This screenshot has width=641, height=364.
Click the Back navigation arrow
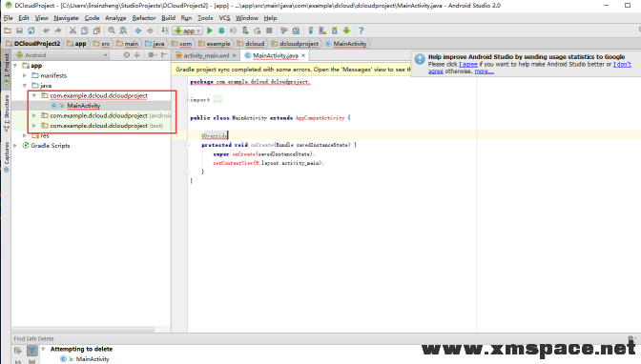coord(138,30)
